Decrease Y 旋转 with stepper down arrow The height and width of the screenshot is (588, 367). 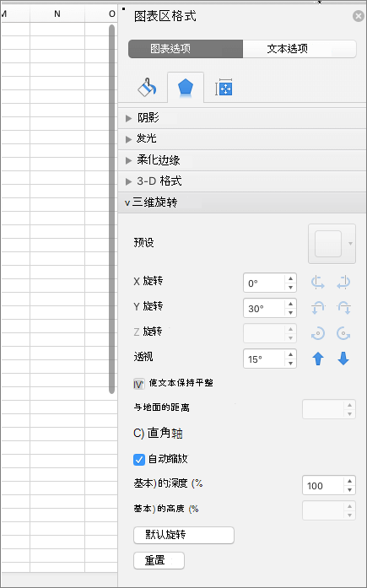[x=290, y=313]
